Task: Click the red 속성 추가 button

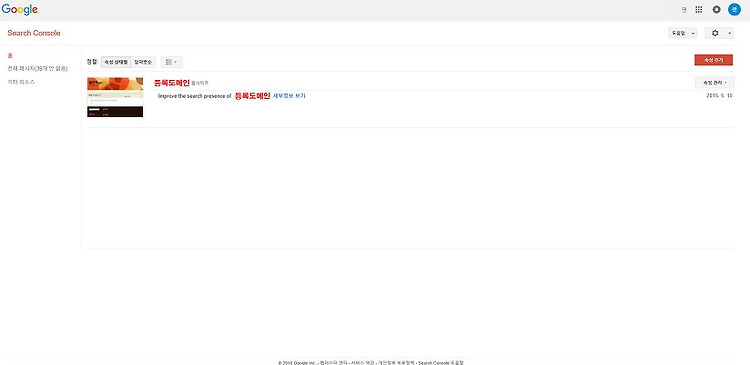Action: 713,60
